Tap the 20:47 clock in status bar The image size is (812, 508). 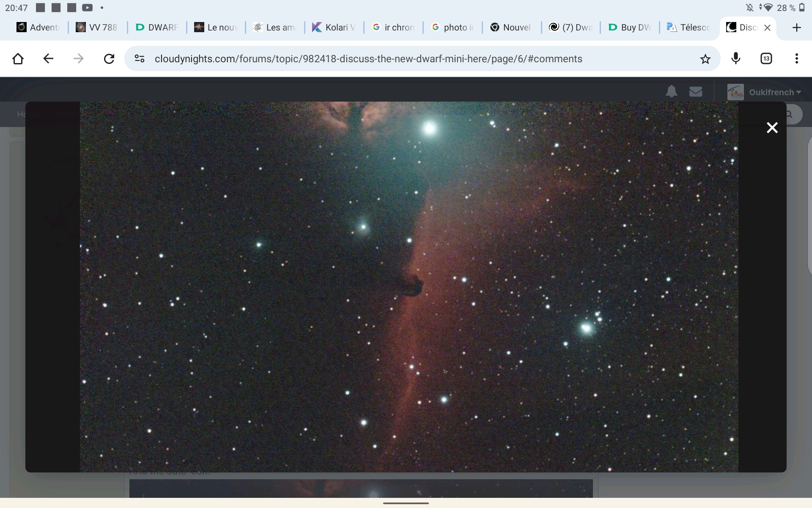tap(16, 8)
